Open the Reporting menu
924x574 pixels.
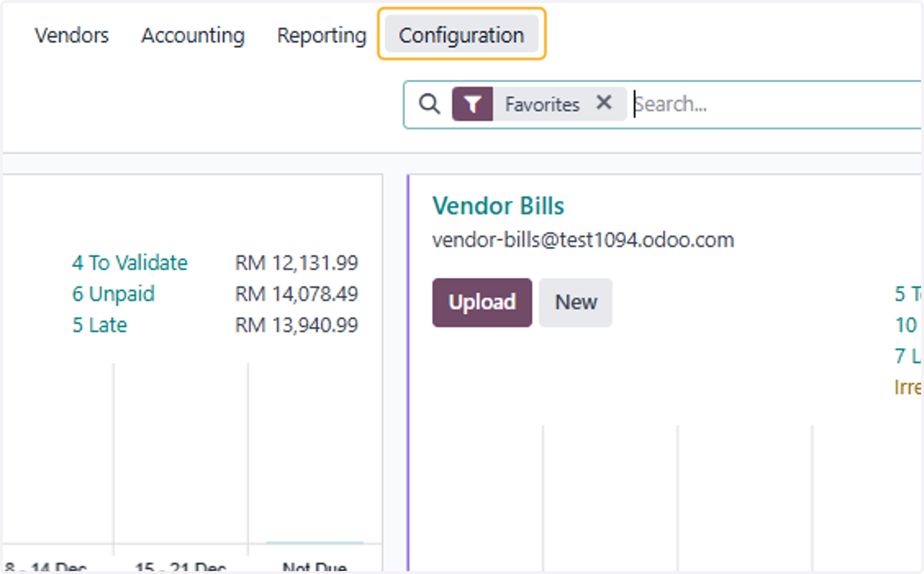(322, 35)
